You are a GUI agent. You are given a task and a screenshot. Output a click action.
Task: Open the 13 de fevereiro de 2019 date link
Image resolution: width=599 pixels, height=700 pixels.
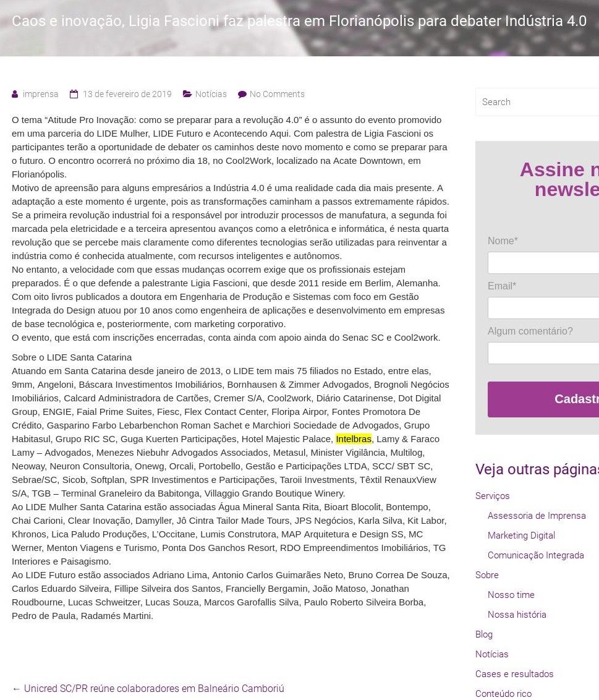point(127,95)
